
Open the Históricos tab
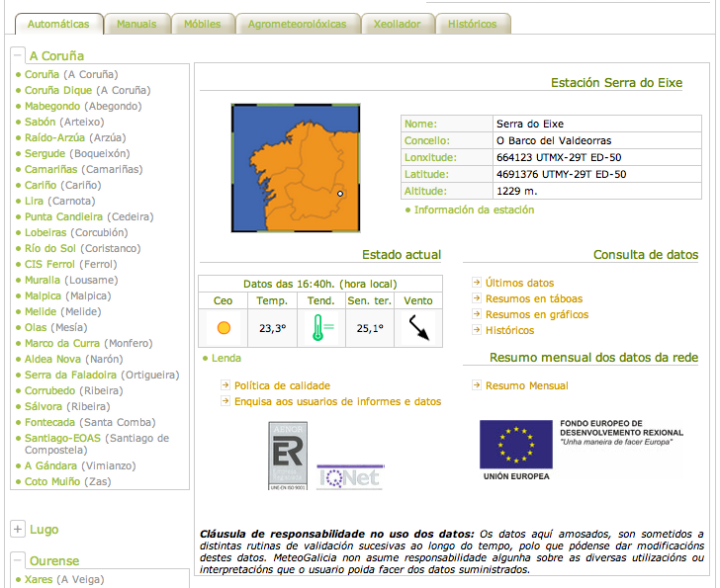pyautogui.click(x=473, y=24)
